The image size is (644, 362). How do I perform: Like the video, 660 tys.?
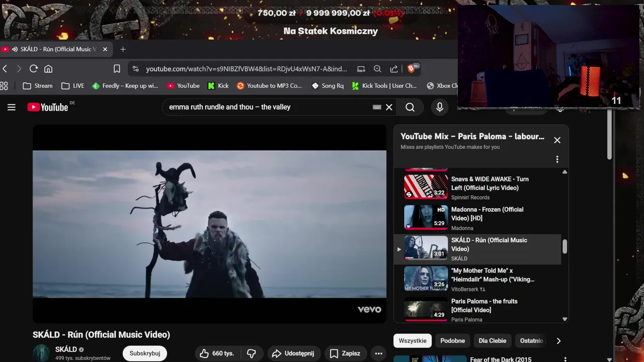(x=217, y=353)
